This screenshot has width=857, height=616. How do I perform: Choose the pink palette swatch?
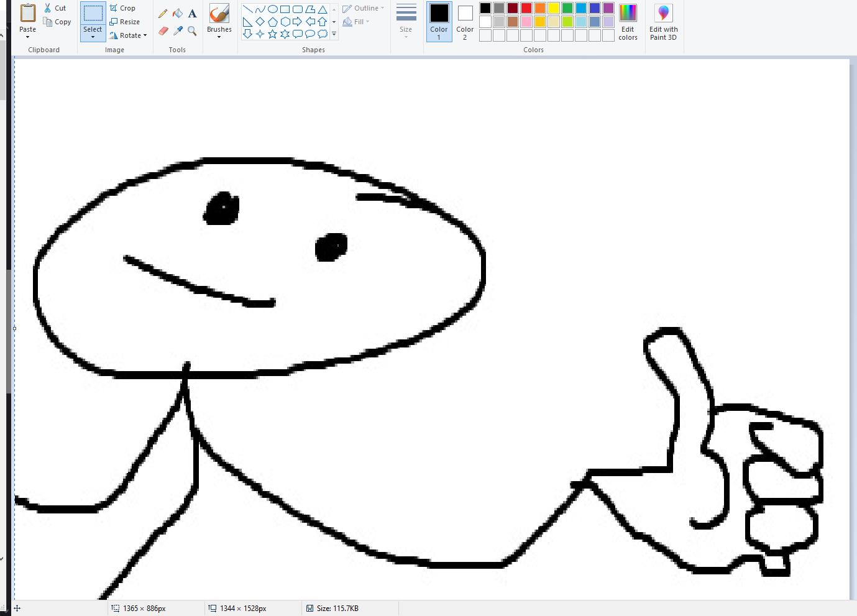tap(526, 22)
